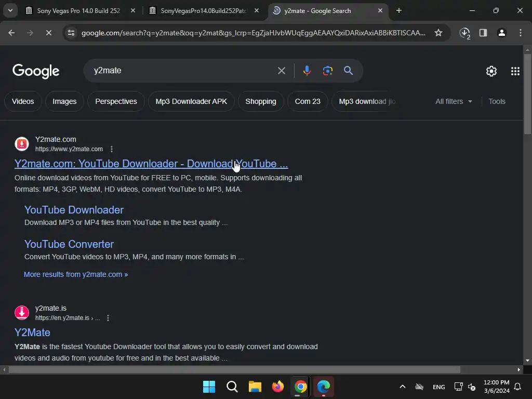Go back to previous page

pos(11,33)
